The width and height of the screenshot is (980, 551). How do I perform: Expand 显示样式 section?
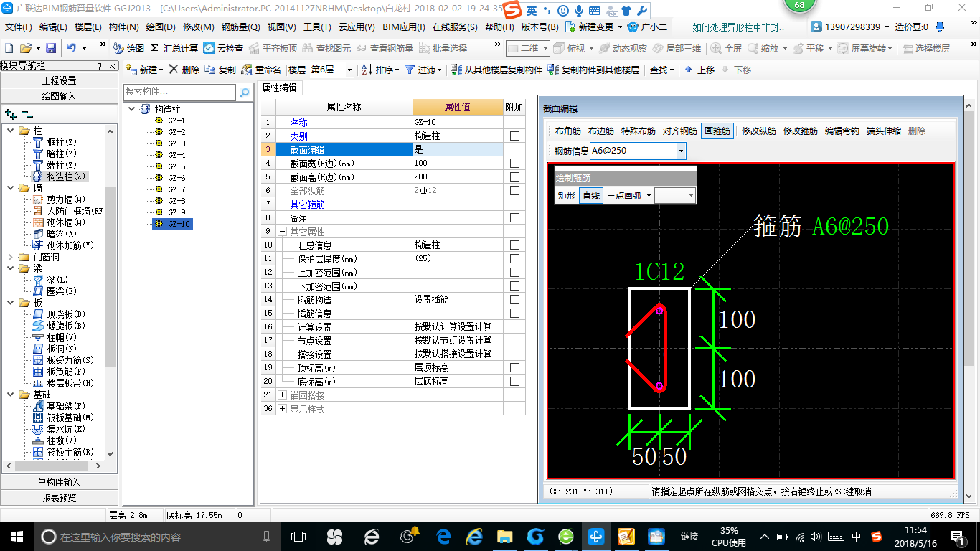[x=283, y=409]
